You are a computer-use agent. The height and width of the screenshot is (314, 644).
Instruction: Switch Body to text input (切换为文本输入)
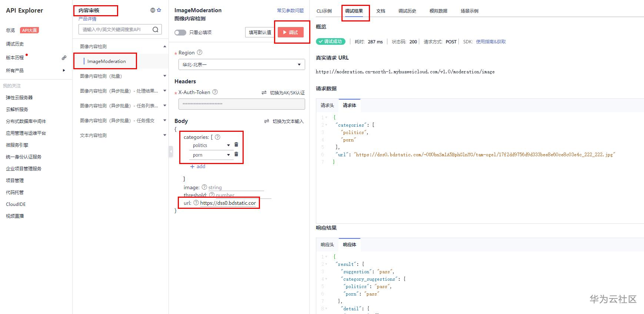pos(284,121)
